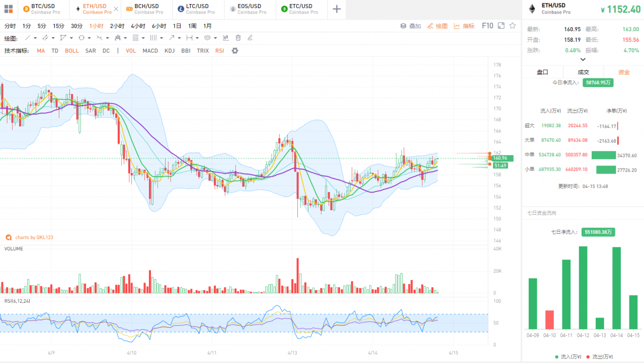Open the 成交 trades tab
The width and height of the screenshot is (644, 363).
point(583,72)
